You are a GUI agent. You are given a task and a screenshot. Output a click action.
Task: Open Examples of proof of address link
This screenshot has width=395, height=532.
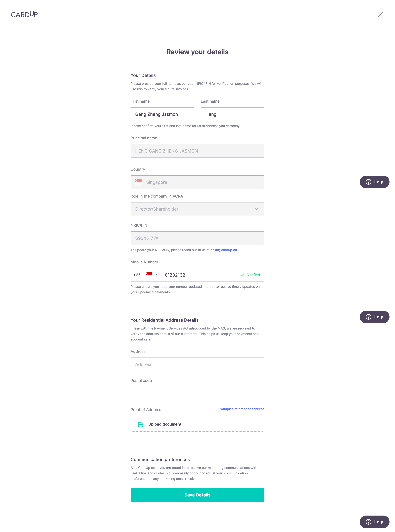click(241, 409)
